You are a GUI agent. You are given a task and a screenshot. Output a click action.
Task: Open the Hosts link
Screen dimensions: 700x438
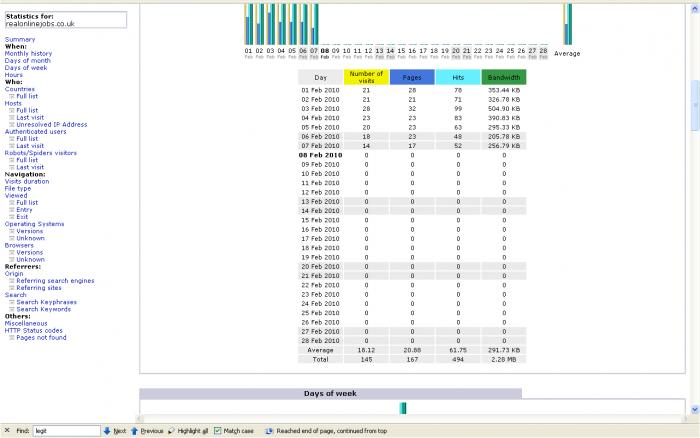coord(13,103)
